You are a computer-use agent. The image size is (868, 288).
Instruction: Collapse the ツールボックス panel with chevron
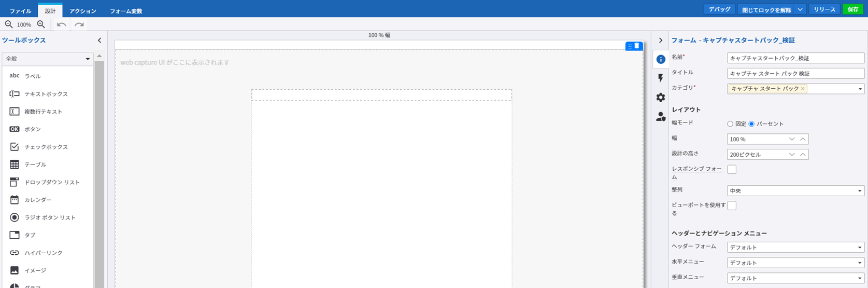99,40
